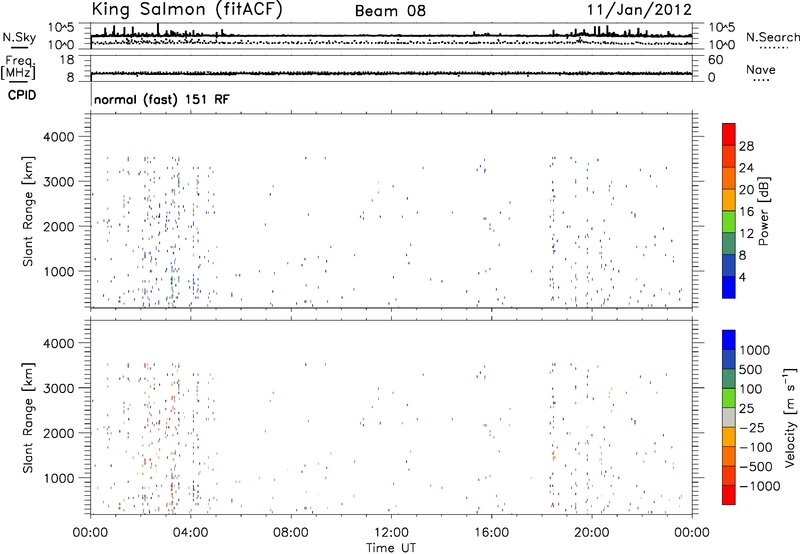Click the 04:00 time tick label
The height and width of the screenshot is (554, 800).
click(x=190, y=533)
